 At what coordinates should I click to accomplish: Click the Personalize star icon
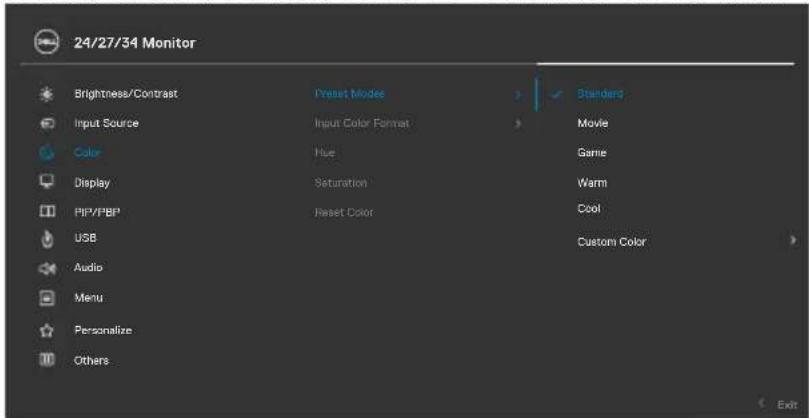(47, 330)
